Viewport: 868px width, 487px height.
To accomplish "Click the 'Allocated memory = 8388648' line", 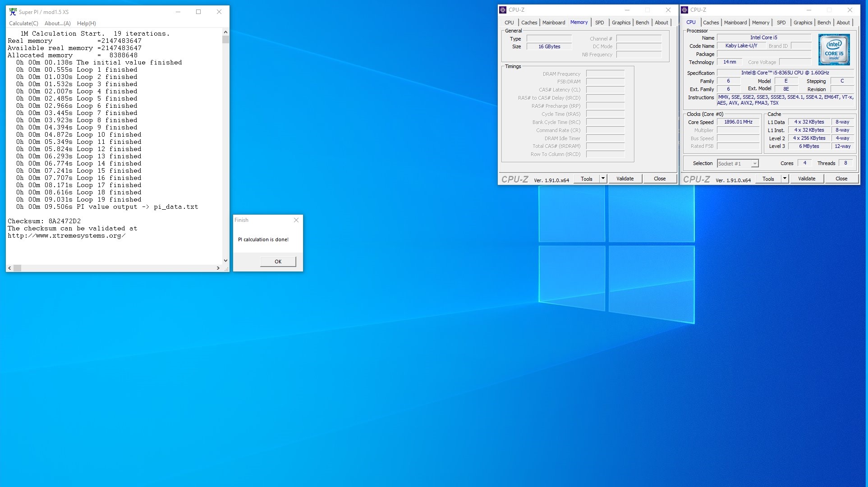I will (x=73, y=55).
